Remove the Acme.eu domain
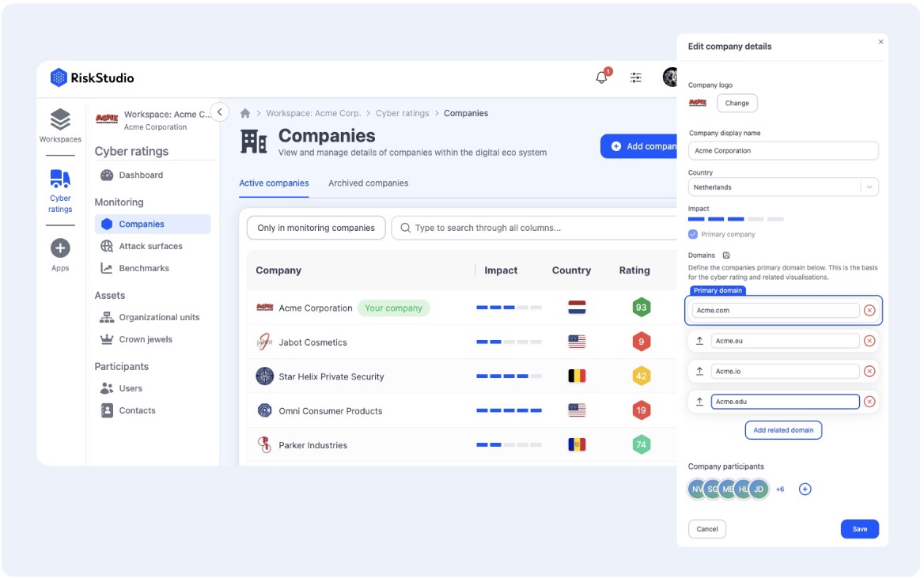 pyautogui.click(x=869, y=341)
